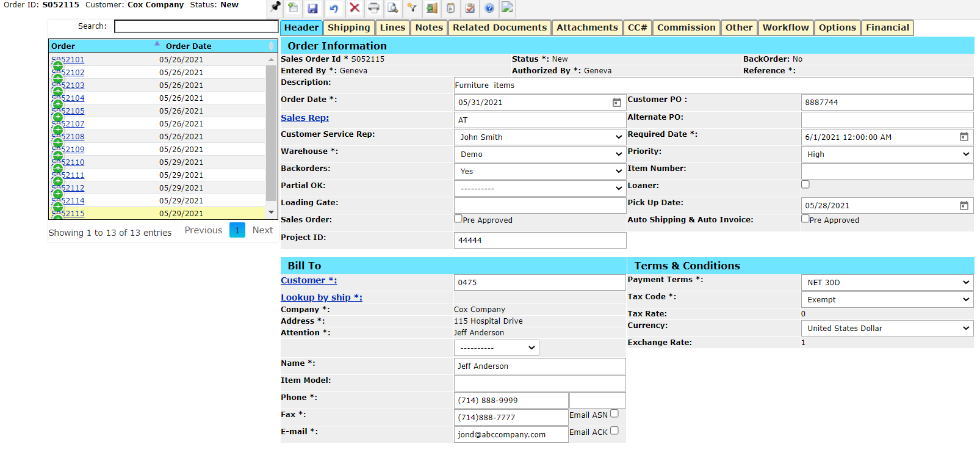This screenshot has height=466, width=980.
Task: Expand the Payment Terms dropdown
Action: coord(887,282)
